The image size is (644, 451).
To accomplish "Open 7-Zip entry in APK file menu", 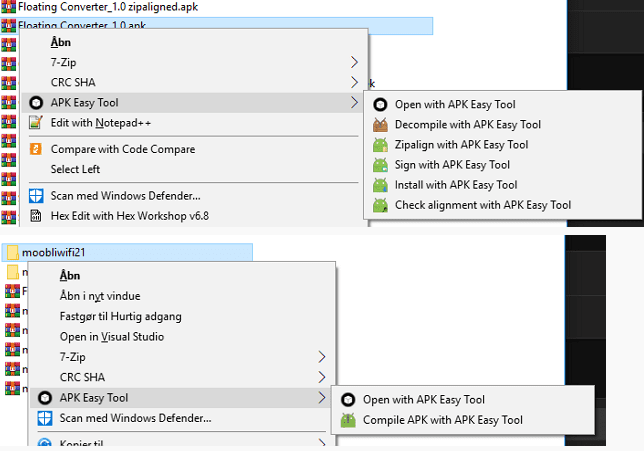I will point(194,62).
